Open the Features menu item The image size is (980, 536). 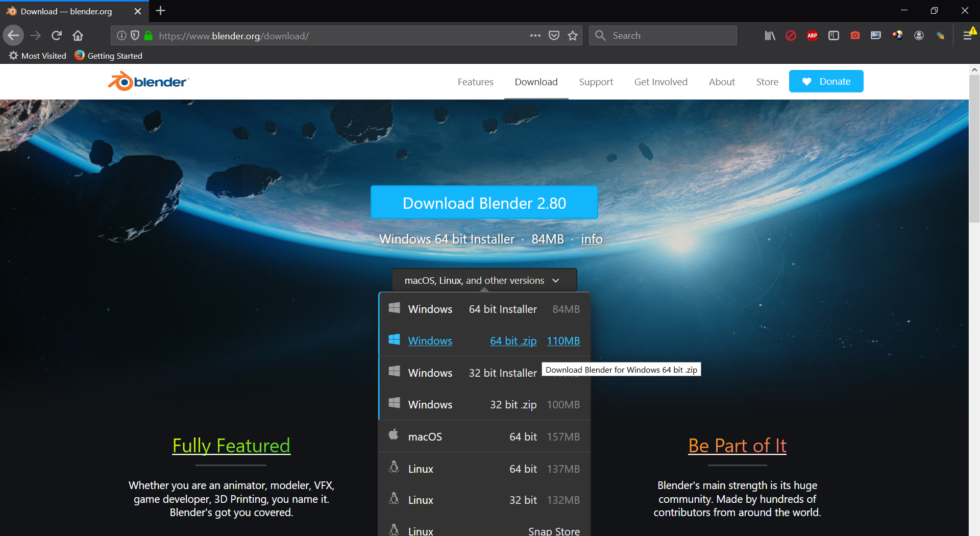[x=475, y=82]
